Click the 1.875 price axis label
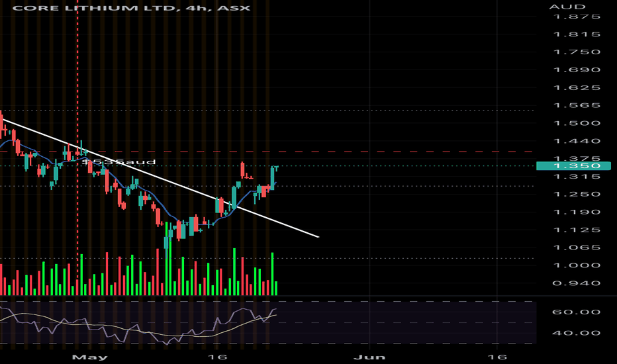The image size is (617, 364). [577, 17]
